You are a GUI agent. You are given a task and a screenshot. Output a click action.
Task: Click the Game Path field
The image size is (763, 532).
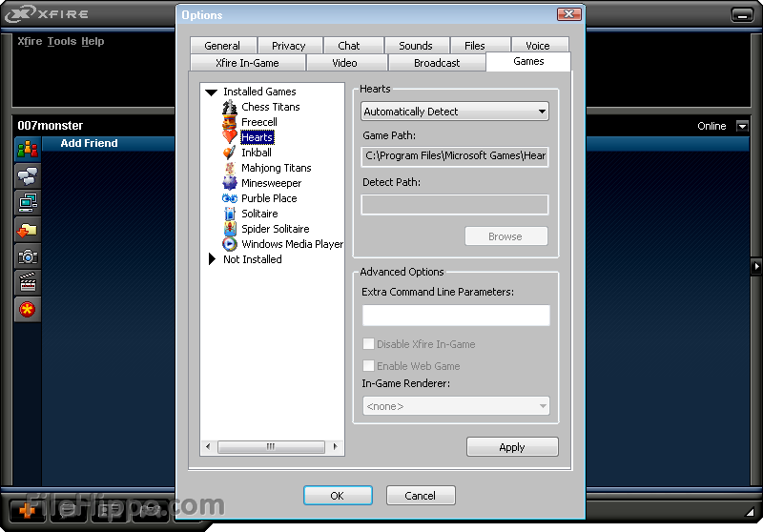[x=455, y=156]
